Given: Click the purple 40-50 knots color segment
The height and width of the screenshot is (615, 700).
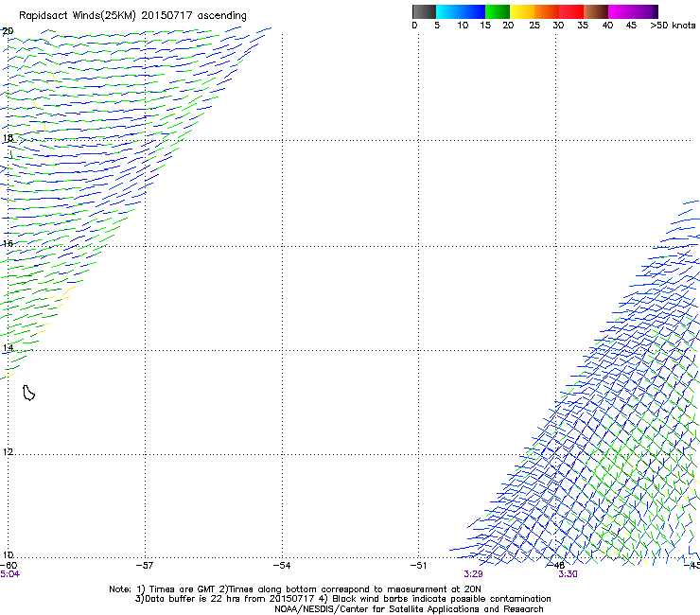Looking at the screenshot, I should pyautogui.click(x=633, y=11).
